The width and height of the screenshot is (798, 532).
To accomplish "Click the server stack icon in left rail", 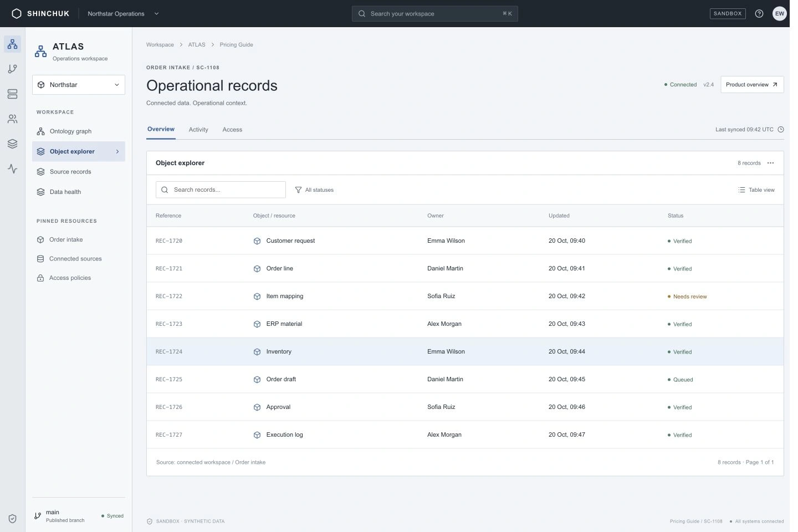I will (12, 94).
